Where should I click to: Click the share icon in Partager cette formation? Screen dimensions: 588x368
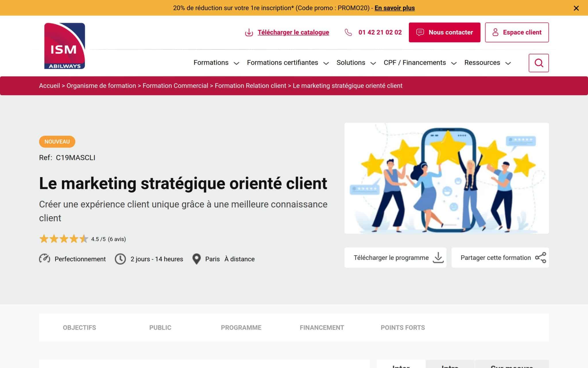tap(540, 258)
